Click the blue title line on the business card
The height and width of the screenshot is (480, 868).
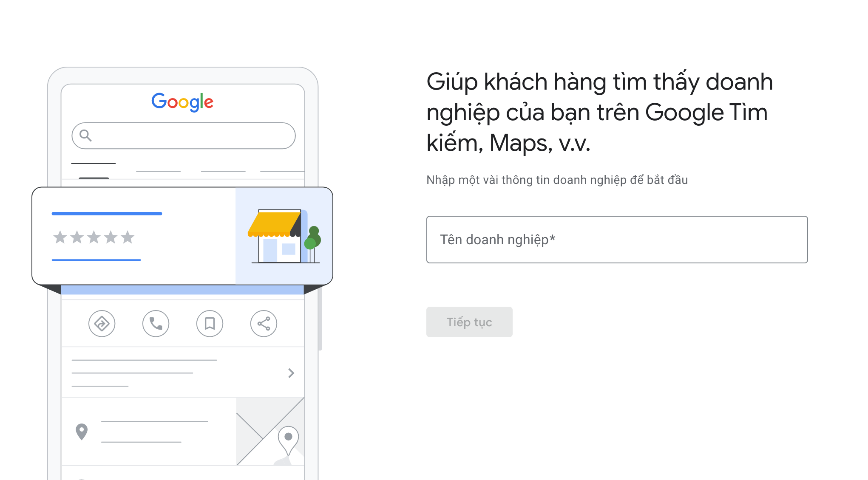107,214
